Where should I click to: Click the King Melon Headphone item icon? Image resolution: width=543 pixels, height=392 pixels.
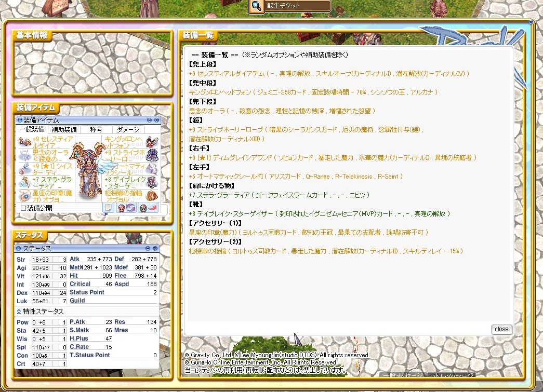coord(152,142)
